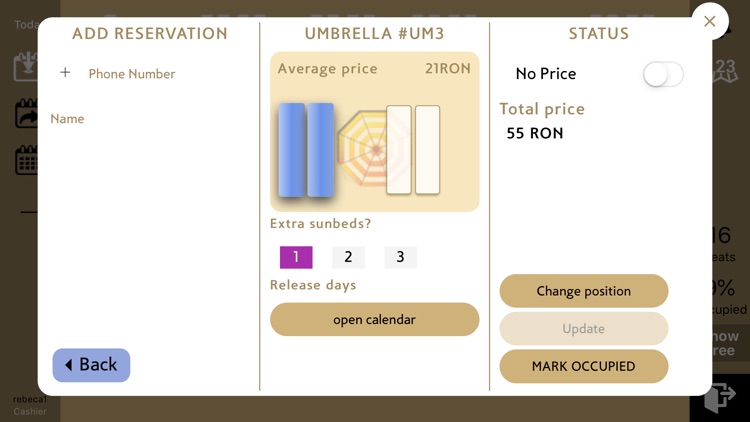Toggle the No Price switch
Screen dimensions: 750x422
(663, 75)
